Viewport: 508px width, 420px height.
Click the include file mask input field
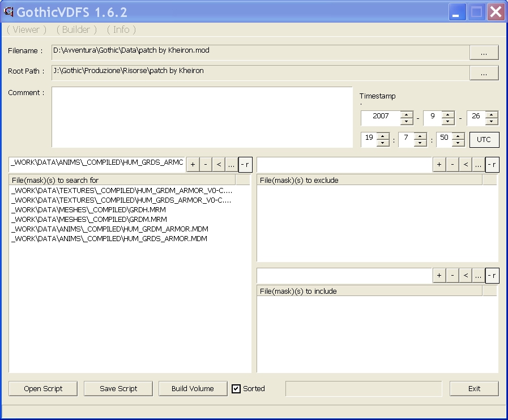344,275
